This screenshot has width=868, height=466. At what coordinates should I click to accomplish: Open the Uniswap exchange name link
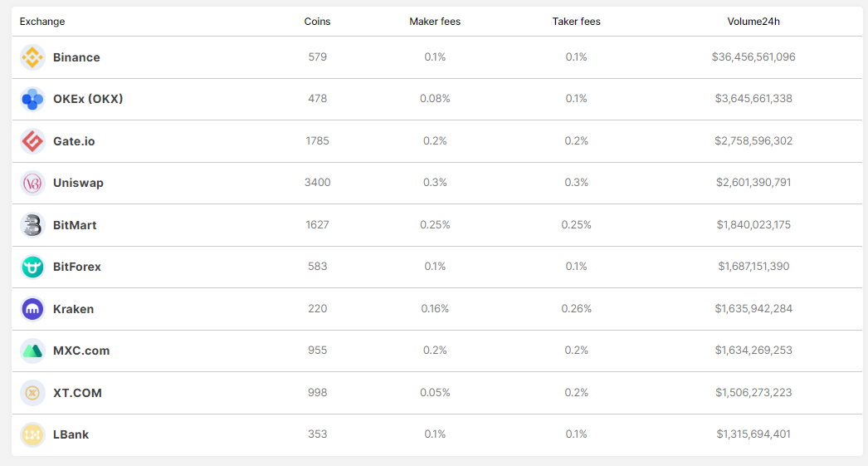click(78, 183)
